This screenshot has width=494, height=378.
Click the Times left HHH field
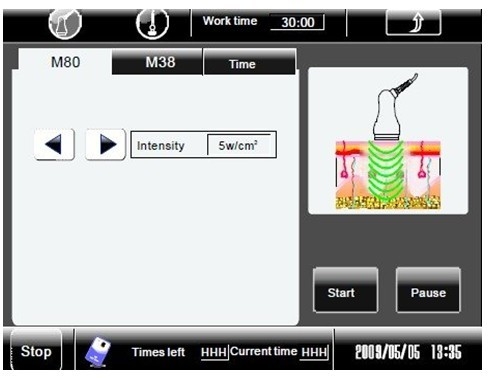214,352
